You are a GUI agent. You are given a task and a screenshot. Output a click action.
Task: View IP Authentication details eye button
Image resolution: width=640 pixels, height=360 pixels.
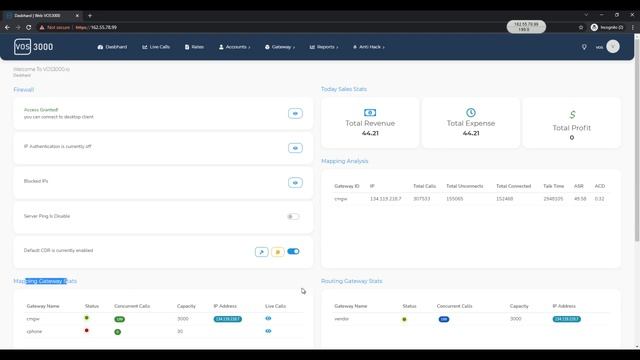295,148
